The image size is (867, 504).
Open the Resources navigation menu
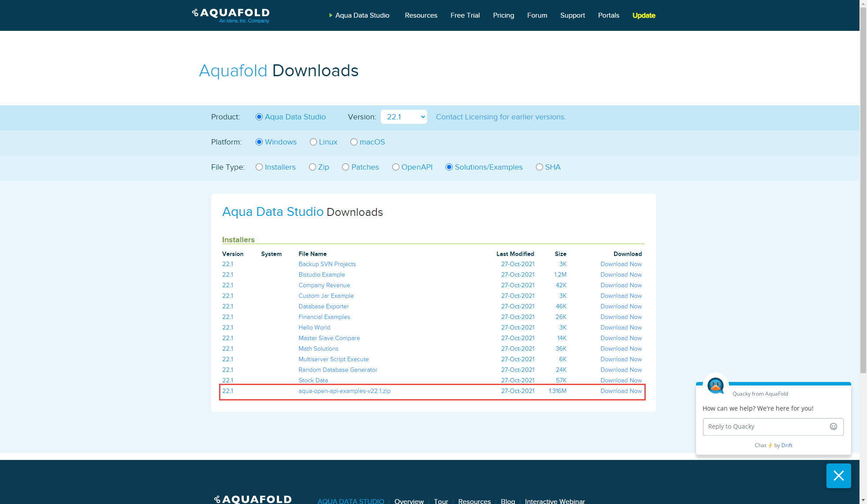(x=421, y=15)
